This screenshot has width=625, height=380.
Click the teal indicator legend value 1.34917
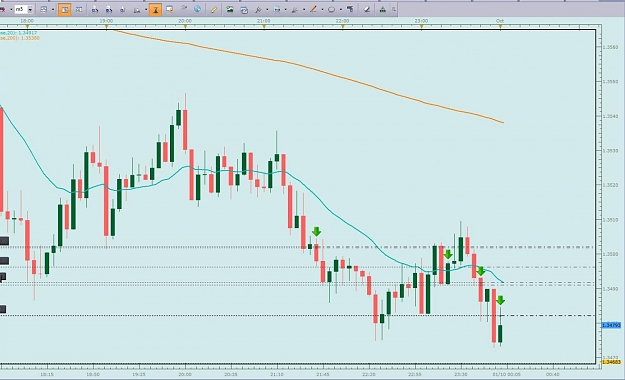[x=28, y=33]
